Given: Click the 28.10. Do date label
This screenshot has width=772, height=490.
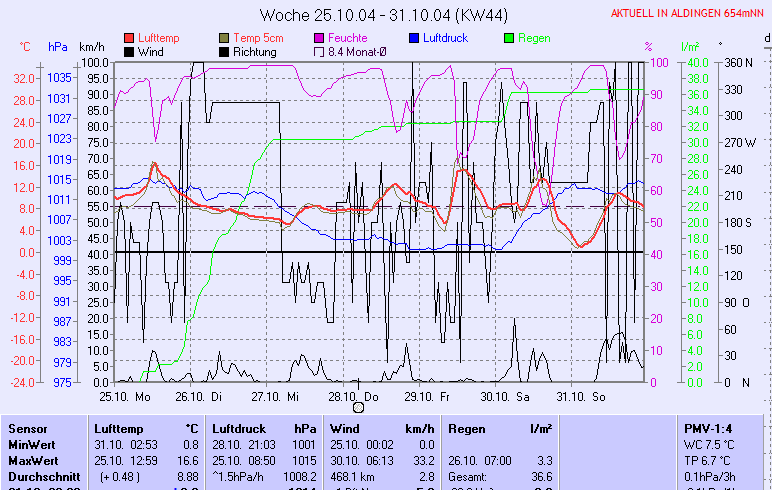Looking at the screenshot, I should click(355, 396).
